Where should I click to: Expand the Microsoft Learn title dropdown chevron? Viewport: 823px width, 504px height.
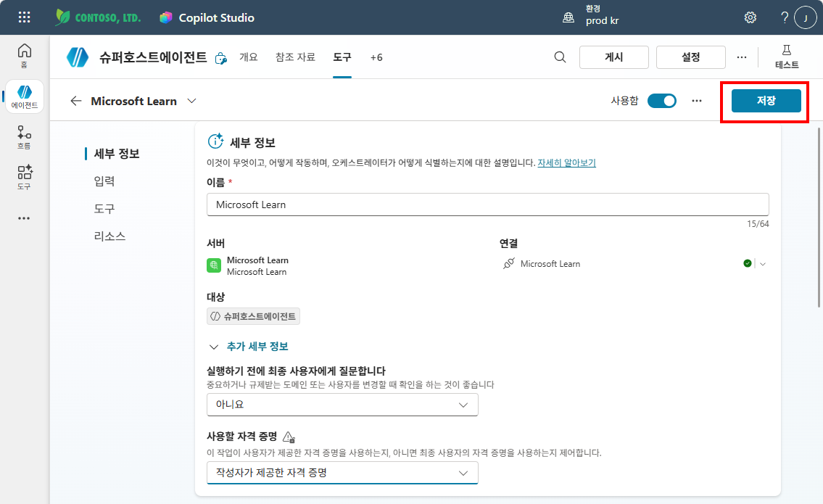tap(191, 101)
